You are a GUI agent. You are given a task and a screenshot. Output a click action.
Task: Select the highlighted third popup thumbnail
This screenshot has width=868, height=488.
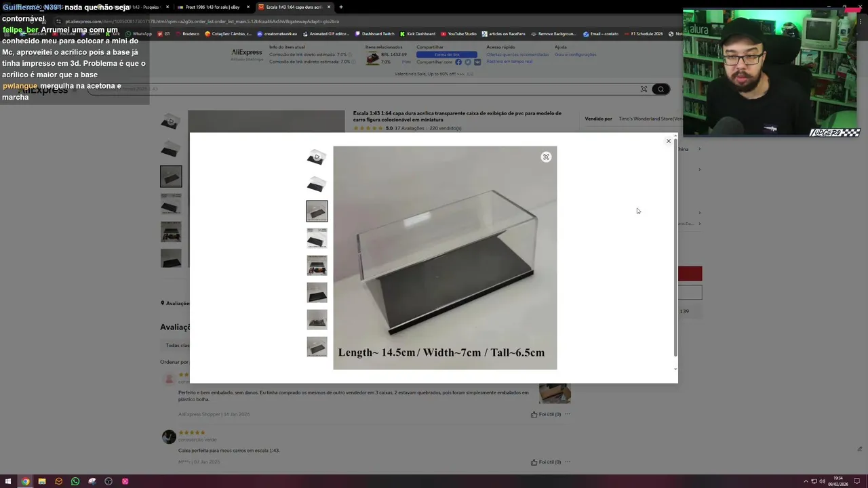[317, 211]
